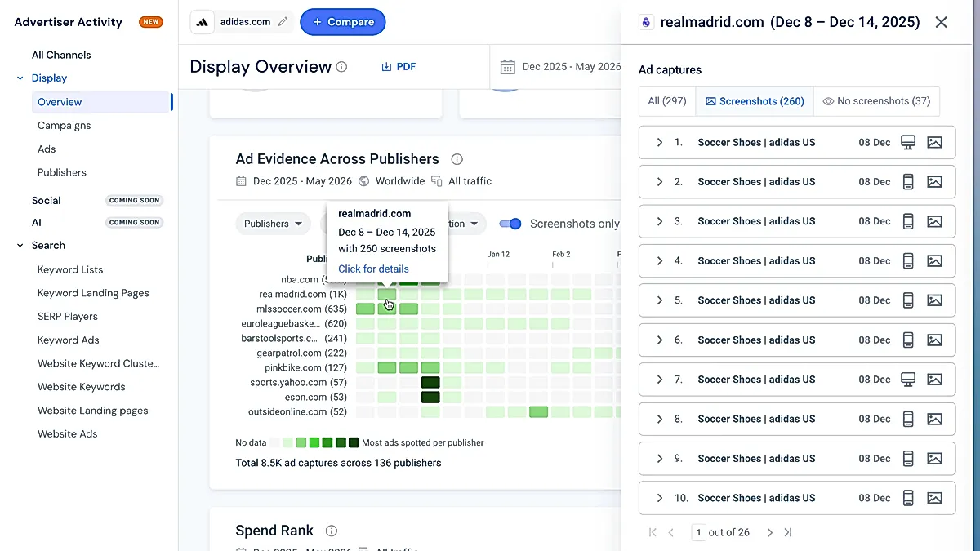Open Website Ads in the sidebar
980x551 pixels.
point(68,434)
